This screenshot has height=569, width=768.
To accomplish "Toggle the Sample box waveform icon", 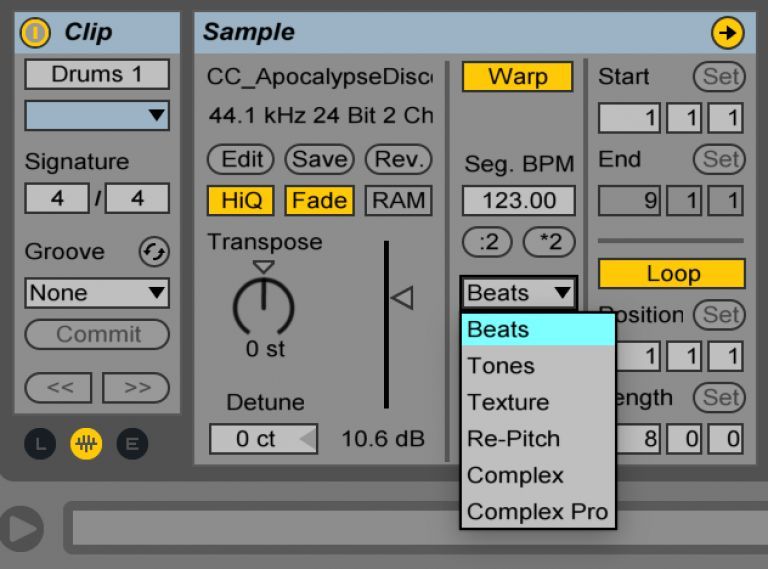I will tap(86, 444).
